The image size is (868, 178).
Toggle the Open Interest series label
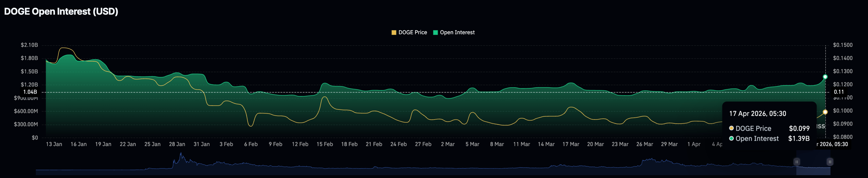pos(457,32)
